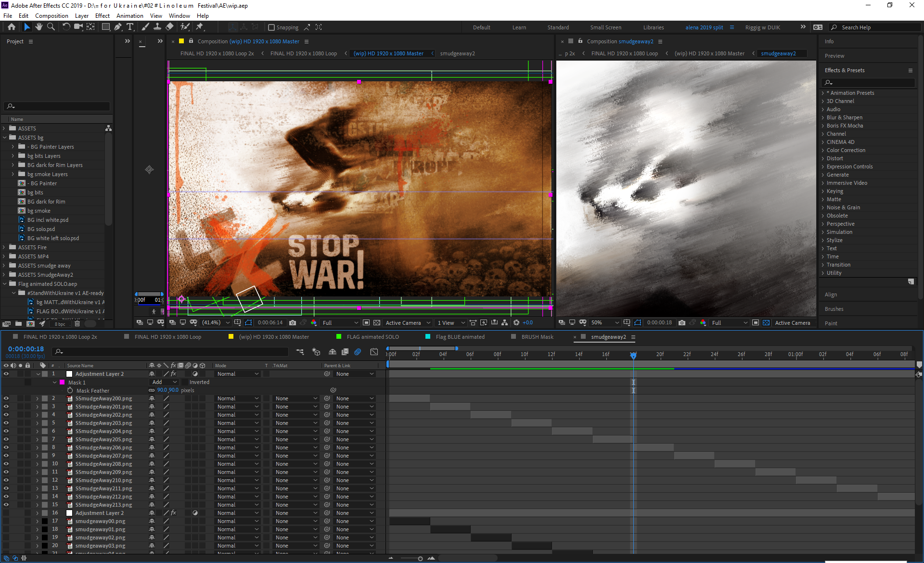The height and width of the screenshot is (563, 924).
Task: Click project bit depth 8 bpc button
Action: point(60,324)
